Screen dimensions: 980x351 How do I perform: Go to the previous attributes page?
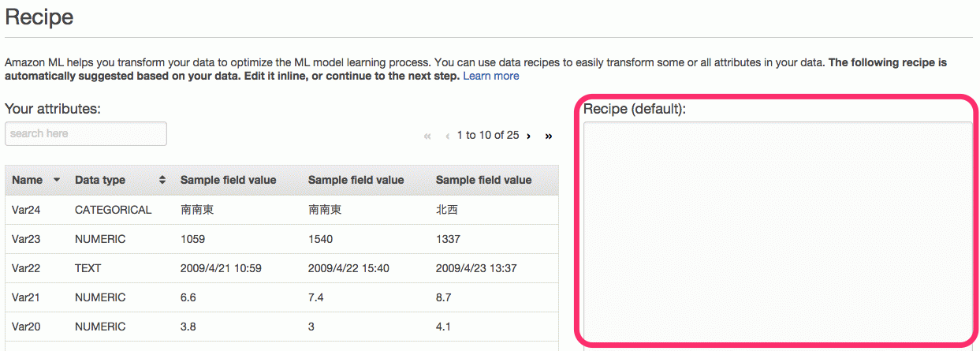coord(448,136)
